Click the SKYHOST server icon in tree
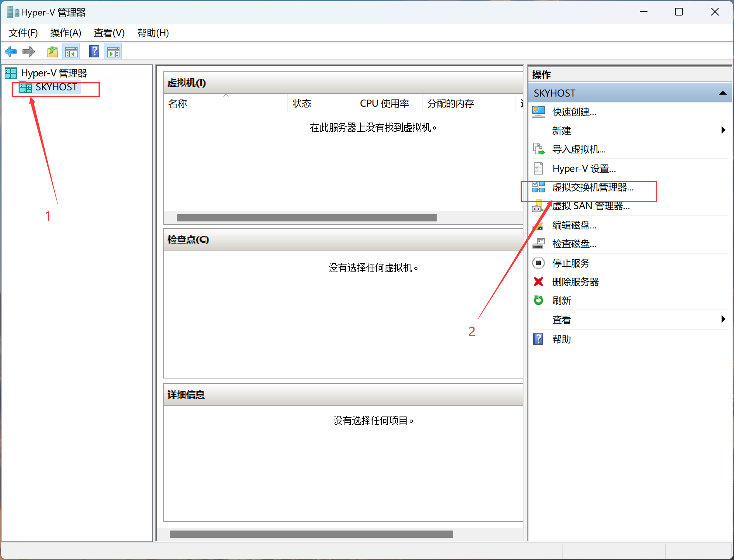 [x=26, y=87]
